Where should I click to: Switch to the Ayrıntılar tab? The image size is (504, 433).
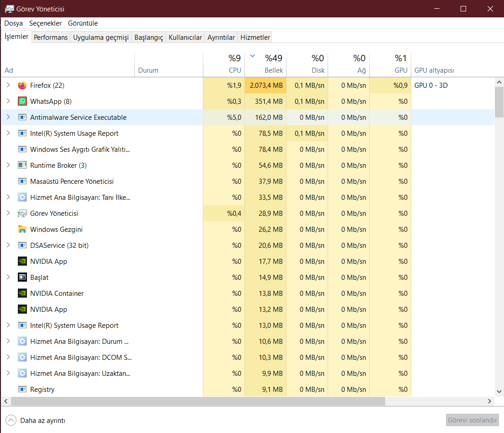(x=221, y=37)
